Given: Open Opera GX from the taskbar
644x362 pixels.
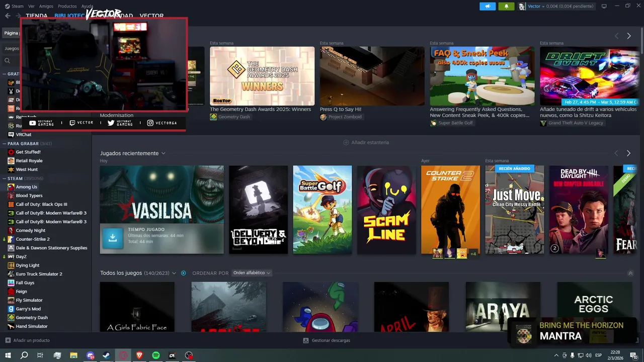Looking at the screenshot, I should pyautogui.click(x=123, y=355).
